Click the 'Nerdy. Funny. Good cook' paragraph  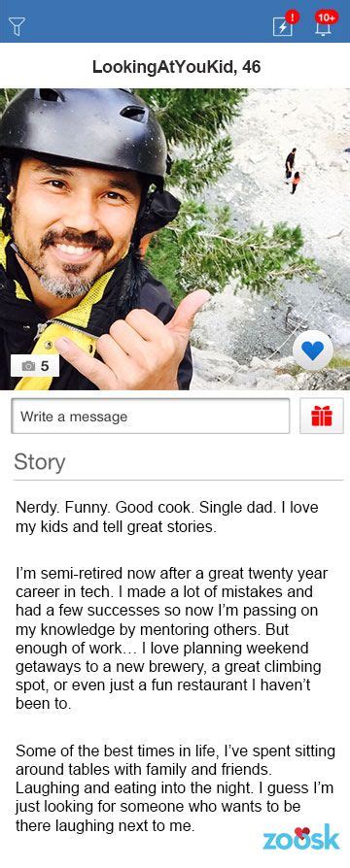coord(167,517)
